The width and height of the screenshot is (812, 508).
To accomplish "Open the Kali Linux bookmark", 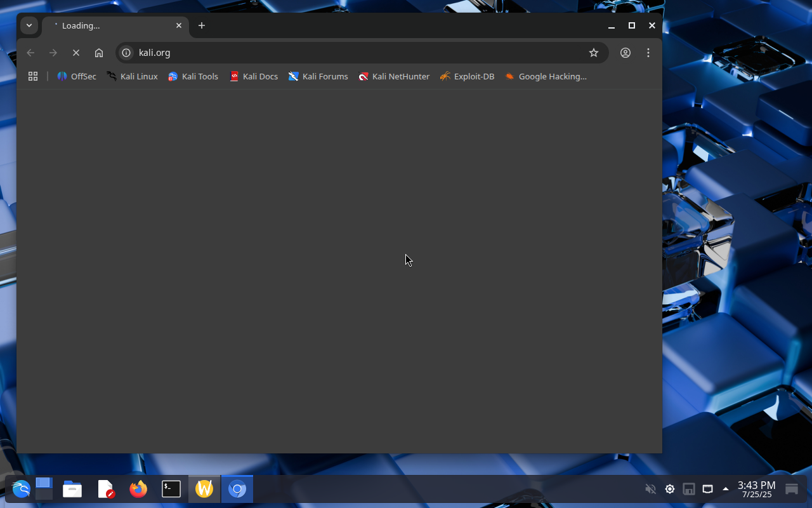I will (132, 76).
